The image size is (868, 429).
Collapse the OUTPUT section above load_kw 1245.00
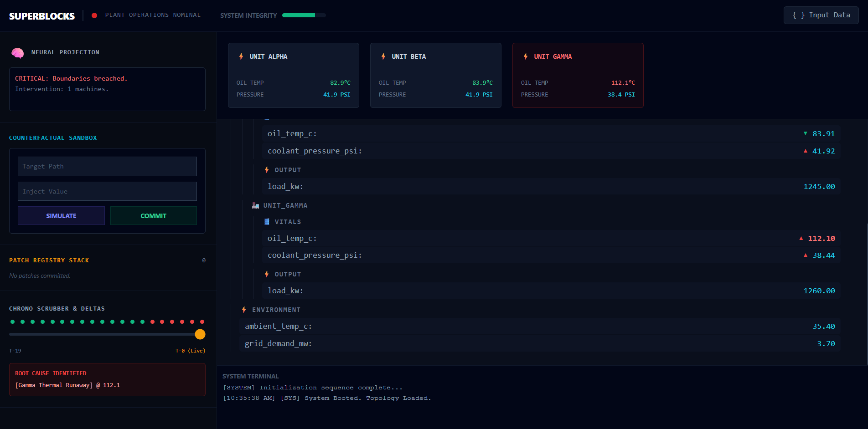[x=288, y=170]
